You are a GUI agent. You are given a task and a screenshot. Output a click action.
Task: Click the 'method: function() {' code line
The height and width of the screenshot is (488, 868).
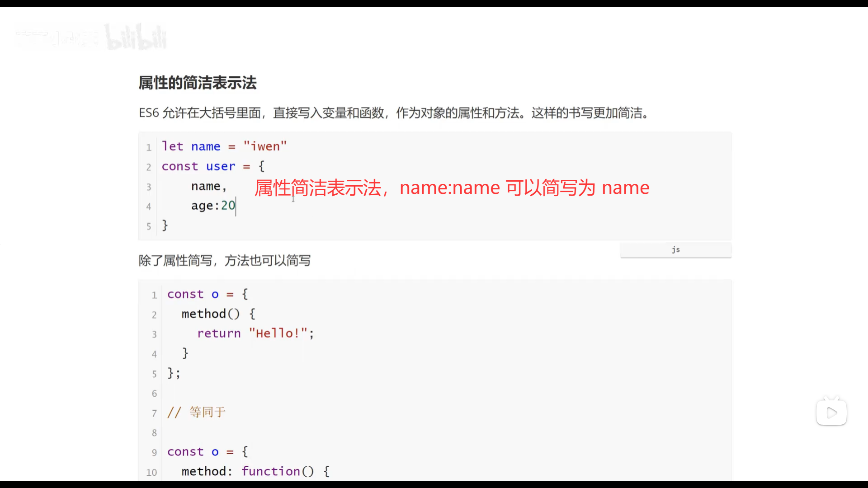255,471
